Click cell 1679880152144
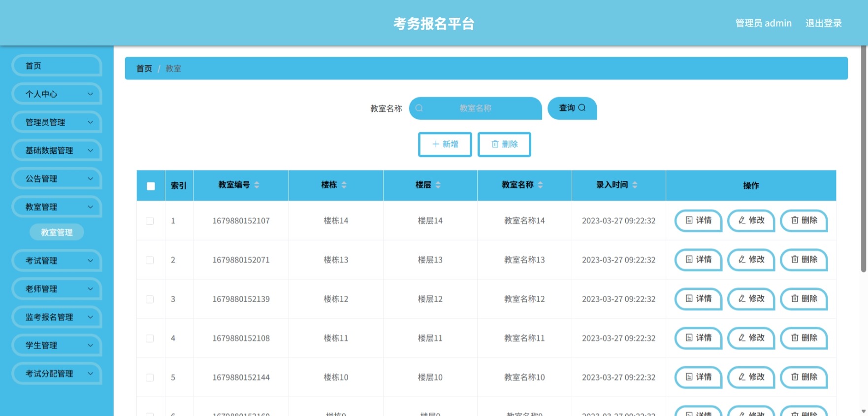Screen dimensions: 868x416 coord(241,378)
